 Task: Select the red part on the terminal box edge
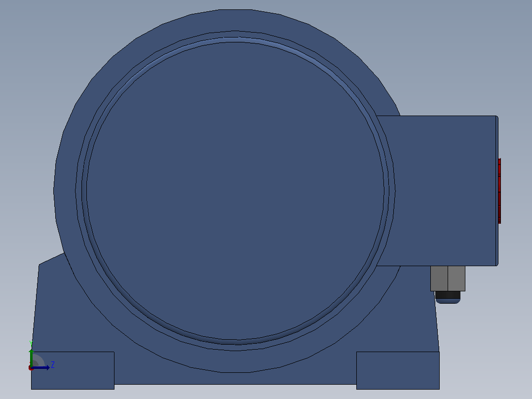pyautogui.click(x=499, y=191)
